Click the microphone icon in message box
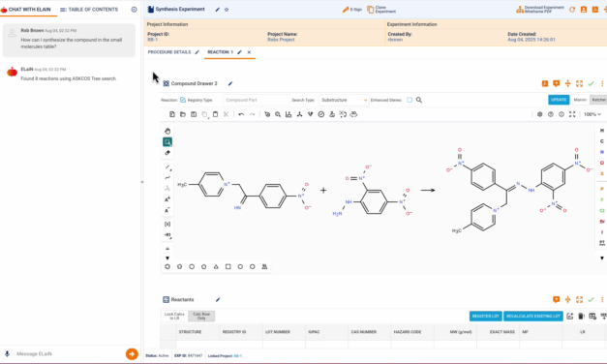Screen dimensions: 607x364 coord(7,354)
